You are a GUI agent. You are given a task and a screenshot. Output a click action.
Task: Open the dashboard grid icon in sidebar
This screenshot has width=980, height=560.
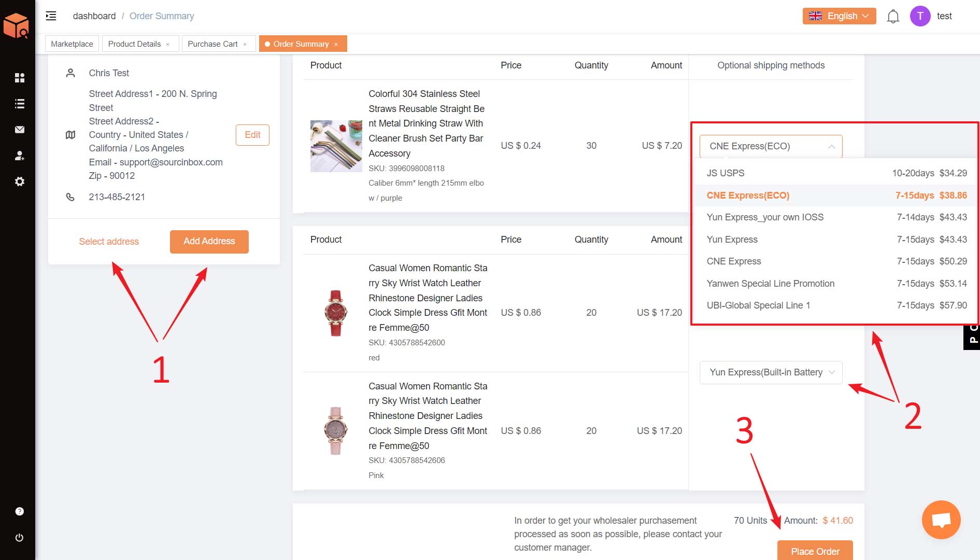click(x=20, y=78)
